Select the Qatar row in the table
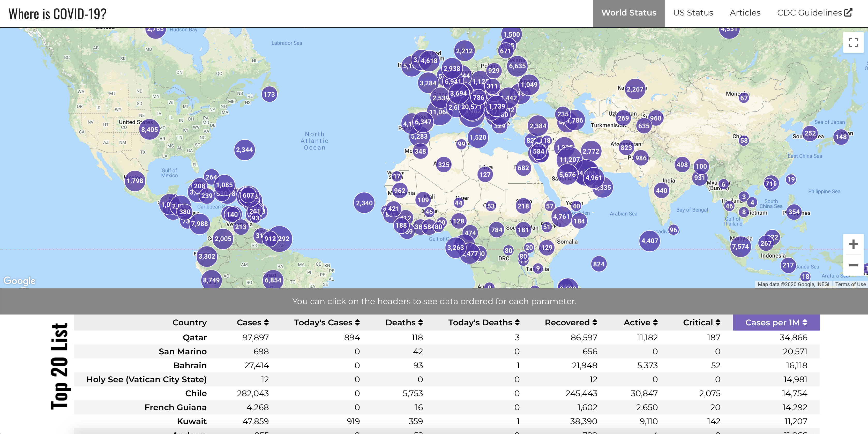 click(194, 337)
